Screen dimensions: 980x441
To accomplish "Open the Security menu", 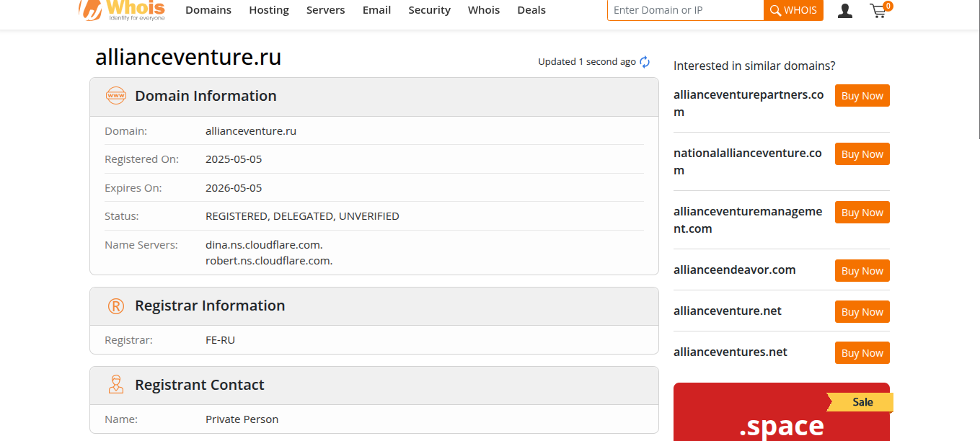I will [x=429, y=10].
